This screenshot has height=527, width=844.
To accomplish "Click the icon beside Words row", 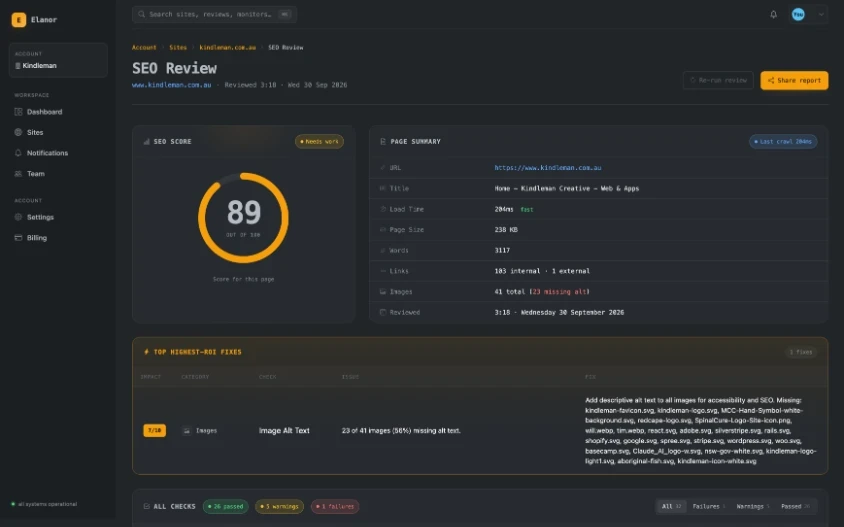I will (383, 250).
